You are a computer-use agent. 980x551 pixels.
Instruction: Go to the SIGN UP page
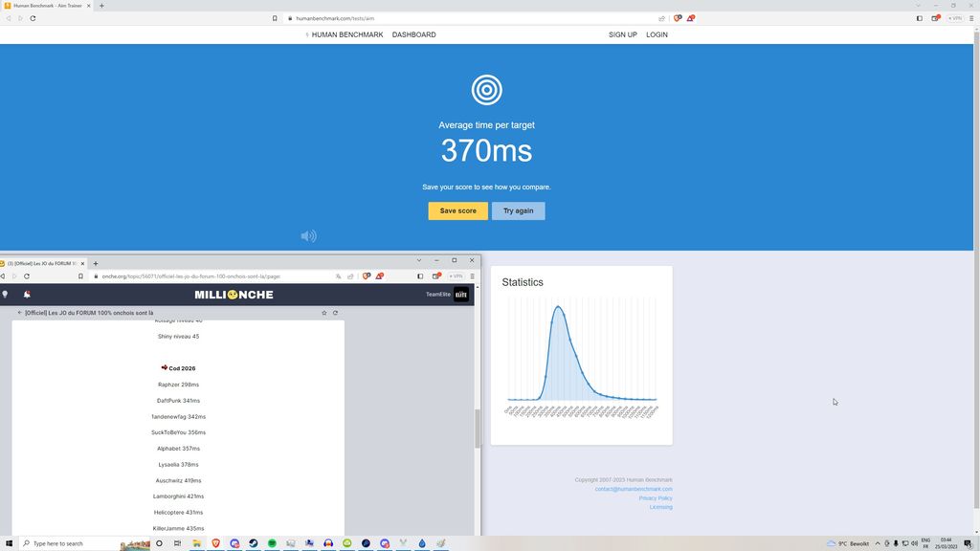tap(622, 34)
